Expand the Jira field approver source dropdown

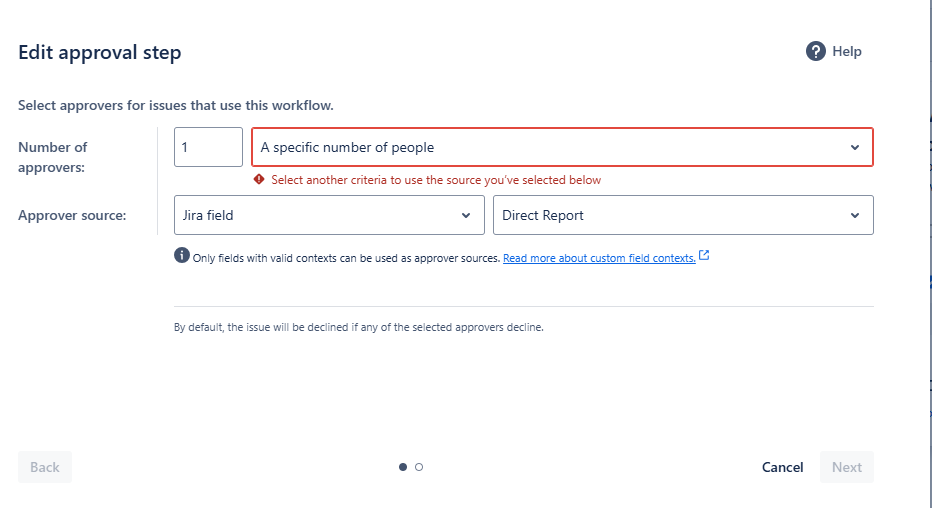(x=329, y=215)
